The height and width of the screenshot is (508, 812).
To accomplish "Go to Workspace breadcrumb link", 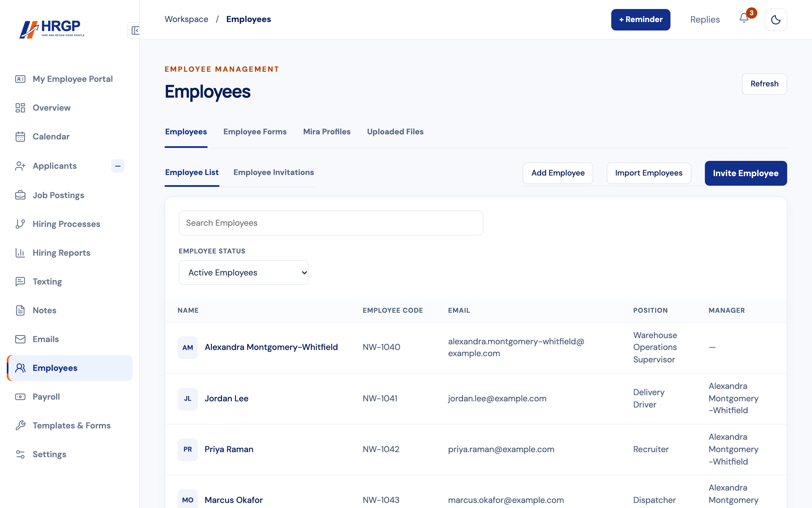I will 186,19.
